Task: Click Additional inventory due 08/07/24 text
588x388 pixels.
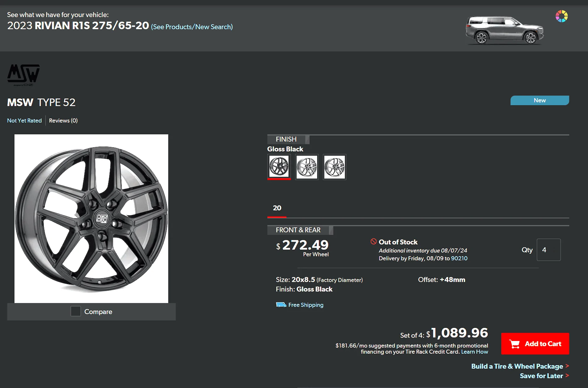Action: pos(423,251)
